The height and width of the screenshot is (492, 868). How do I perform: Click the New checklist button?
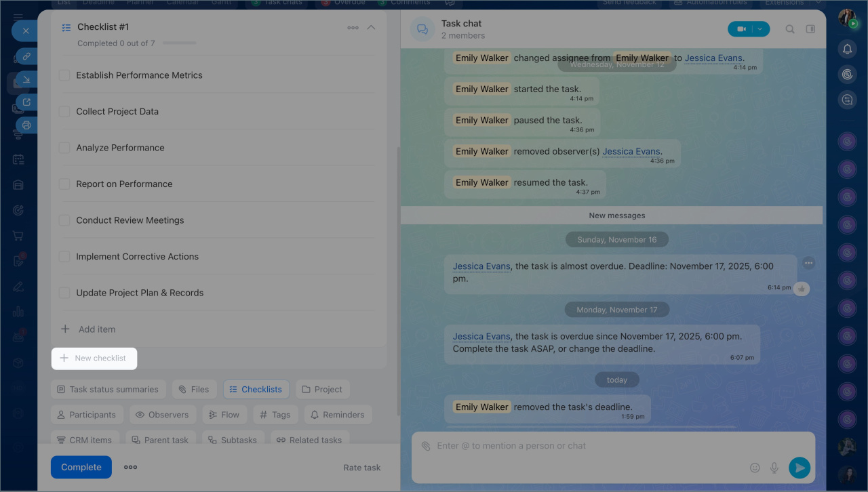coord(94,358)
